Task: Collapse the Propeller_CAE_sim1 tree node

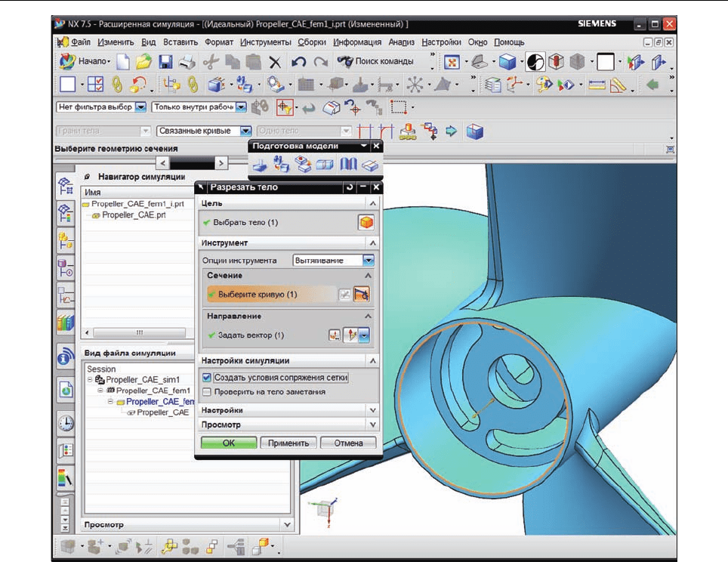Action: 90,379
